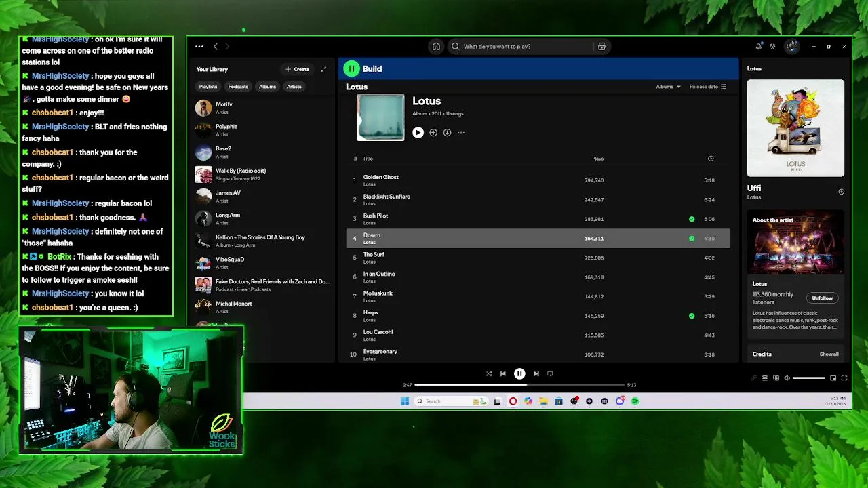Add Uffi to Liked Songs in right panel

pos(841,192)
